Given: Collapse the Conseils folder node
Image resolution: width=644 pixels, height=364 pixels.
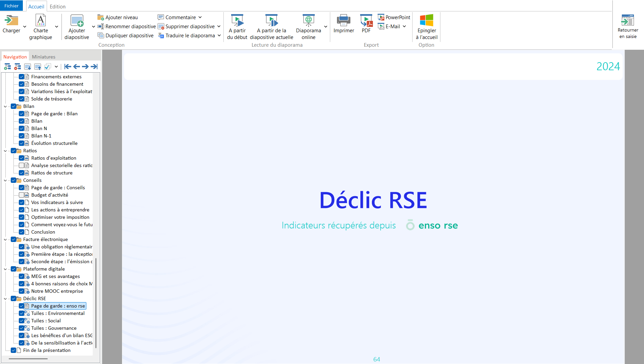Looking at the screenshot, I should click(x=5, y=180).
